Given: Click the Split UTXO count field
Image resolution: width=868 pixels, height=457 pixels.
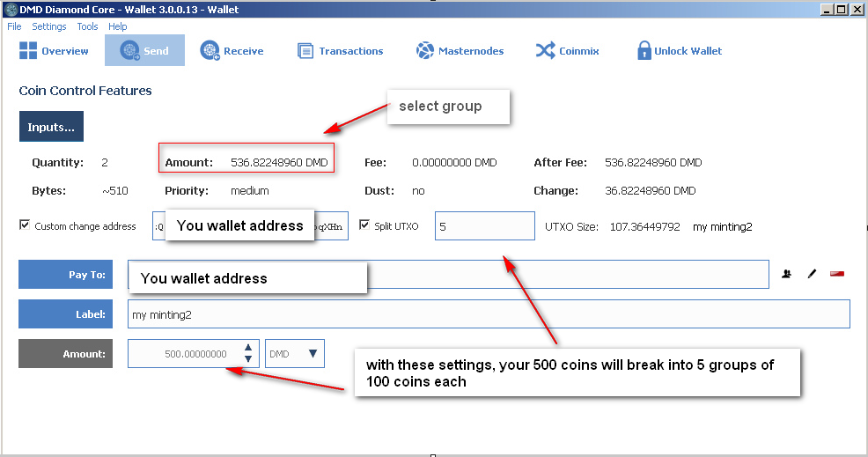Looking at the screenshot, I should tap(485, 226).
